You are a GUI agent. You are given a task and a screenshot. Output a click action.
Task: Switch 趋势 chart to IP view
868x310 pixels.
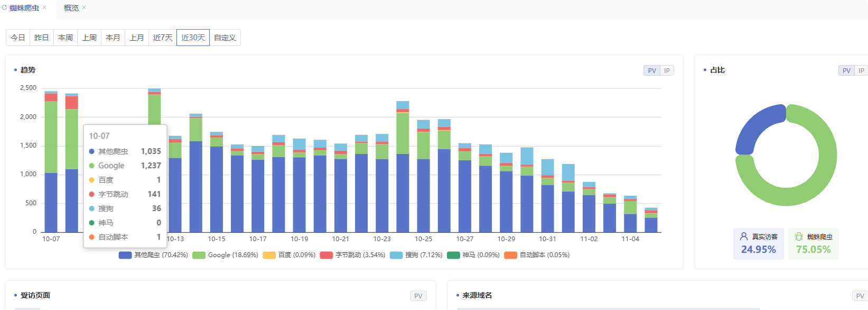point(667,70)
